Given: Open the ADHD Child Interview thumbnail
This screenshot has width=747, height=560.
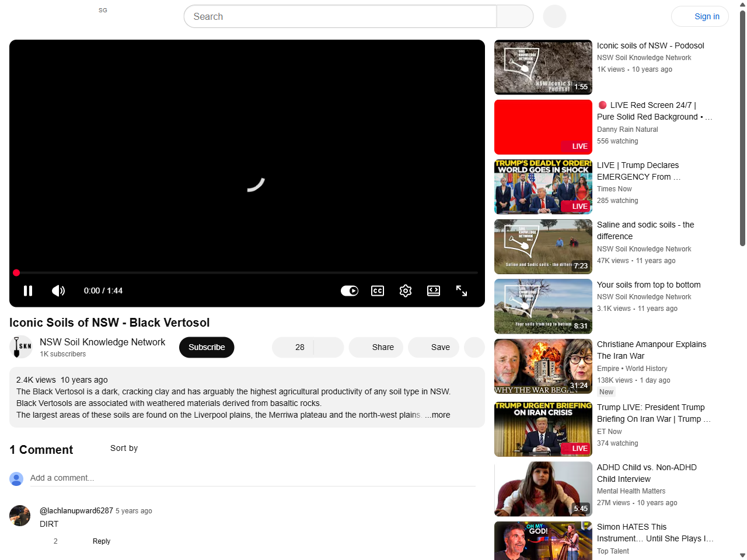Looking at the screenshot, I should pyautogui.click(x=543, y=488).
